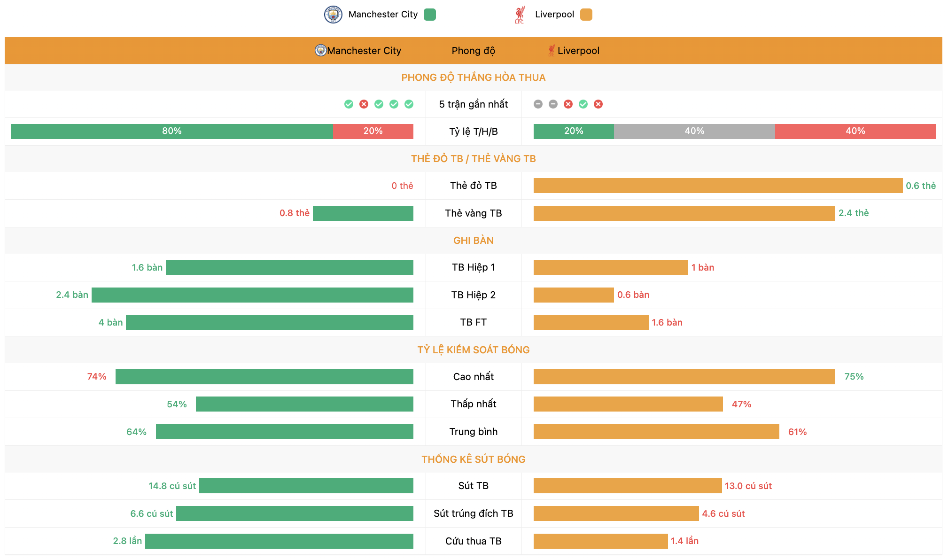This screenshot has height=560, width=948.
Task: Click Liverpool's '2.4 thẻ' yellow card value
Action: click(854, 213)
